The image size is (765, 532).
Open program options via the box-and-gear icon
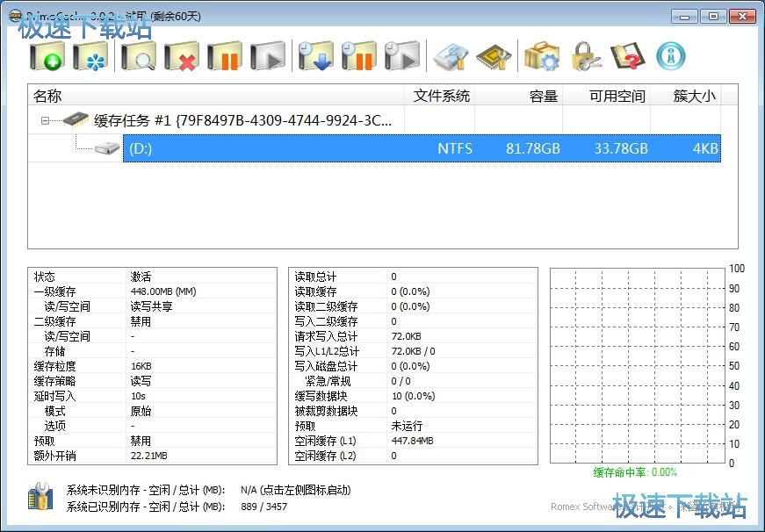pos(542,57)
